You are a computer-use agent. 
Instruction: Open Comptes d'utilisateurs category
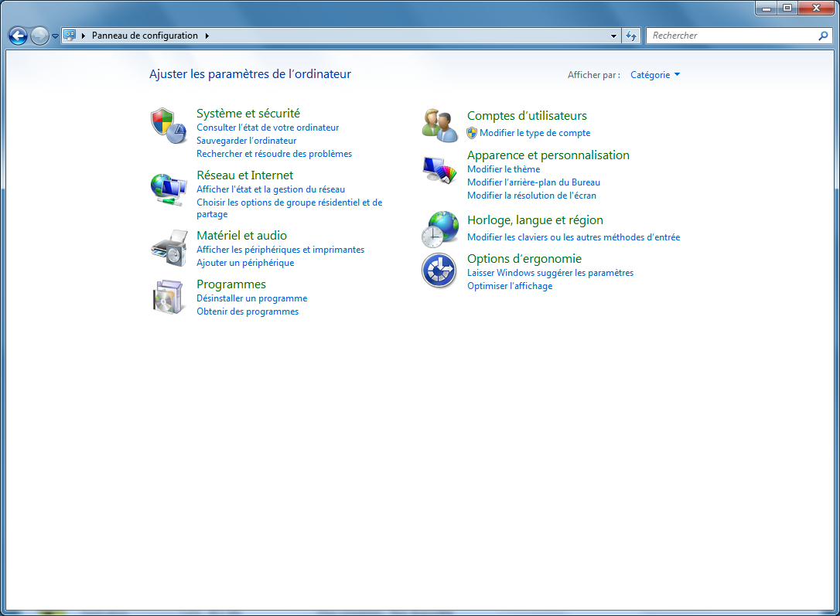point(527,116)
